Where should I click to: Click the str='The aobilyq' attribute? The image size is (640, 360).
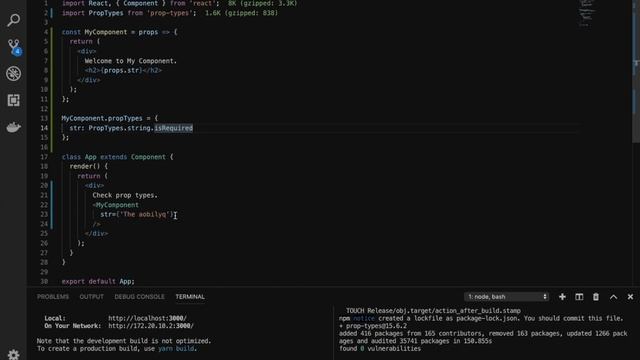pos(137,214)
